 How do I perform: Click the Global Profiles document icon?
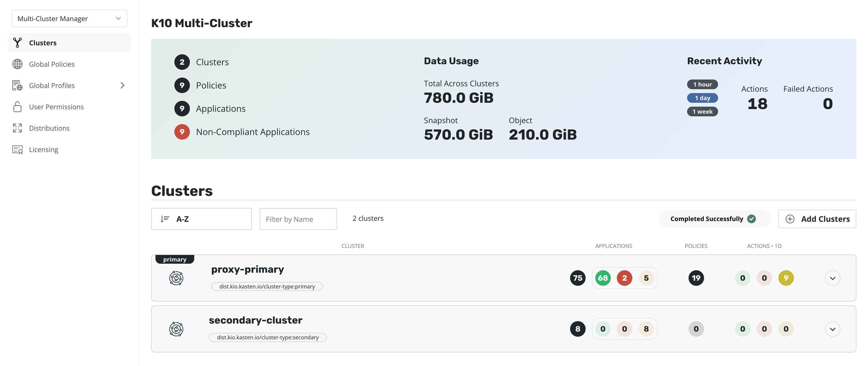point(17,85)
